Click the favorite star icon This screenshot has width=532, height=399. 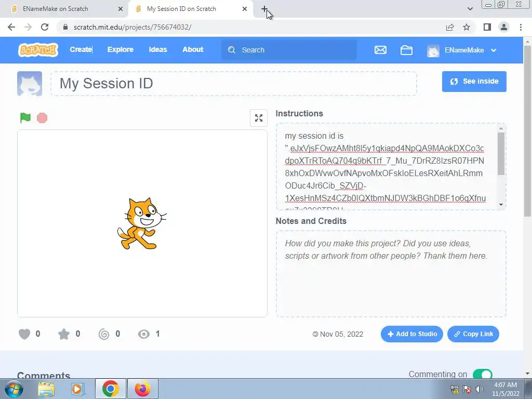[x=64, y=334]
